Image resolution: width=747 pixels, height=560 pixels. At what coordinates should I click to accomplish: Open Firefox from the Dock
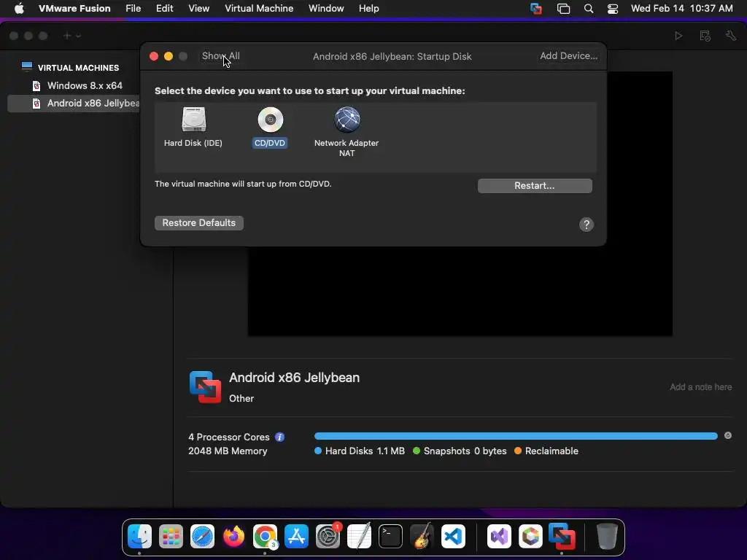click(234, 537)
